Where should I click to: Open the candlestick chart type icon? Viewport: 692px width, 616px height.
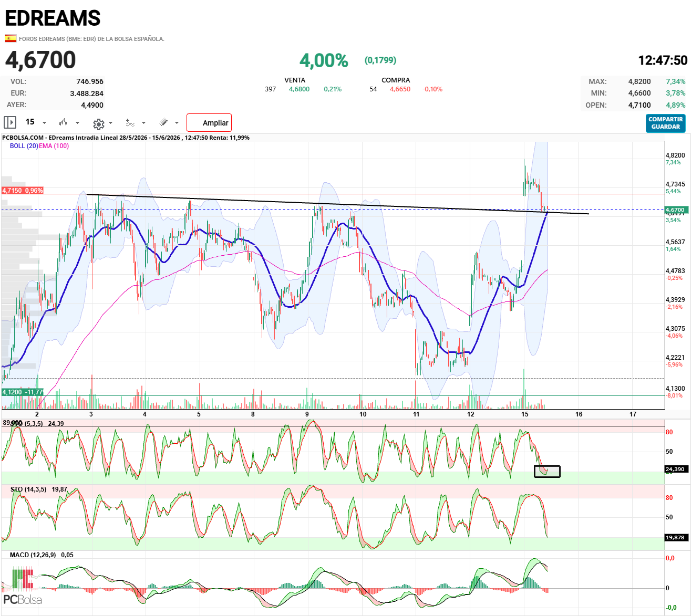(63, 122)
